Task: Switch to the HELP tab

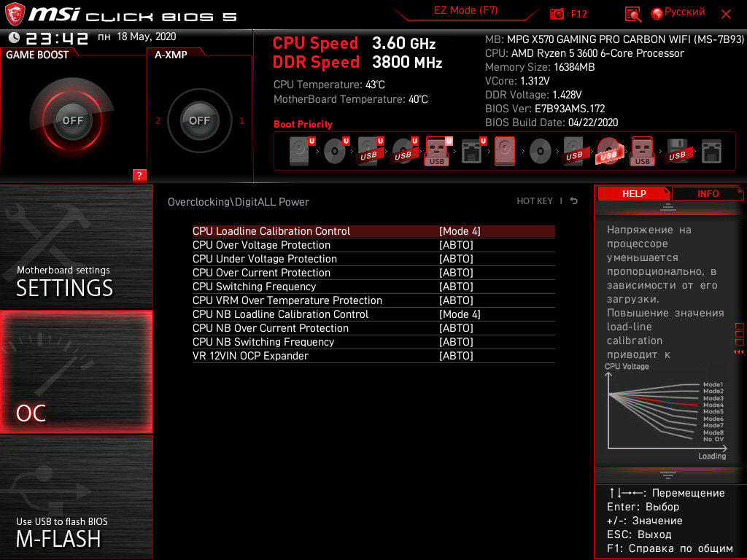Action: (x=634, y=193)
